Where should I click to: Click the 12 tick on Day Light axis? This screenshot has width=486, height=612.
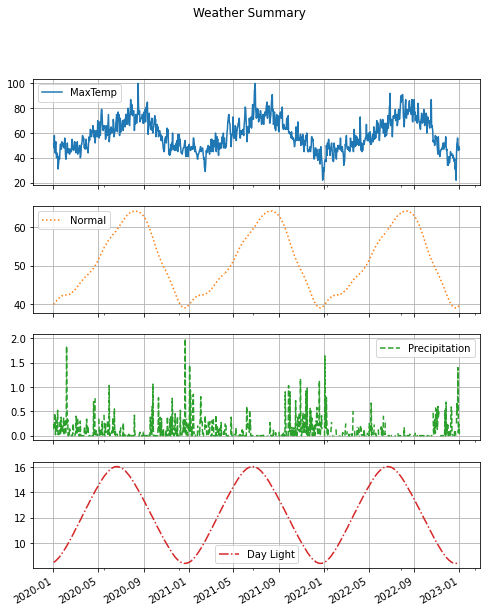(20, 518)
